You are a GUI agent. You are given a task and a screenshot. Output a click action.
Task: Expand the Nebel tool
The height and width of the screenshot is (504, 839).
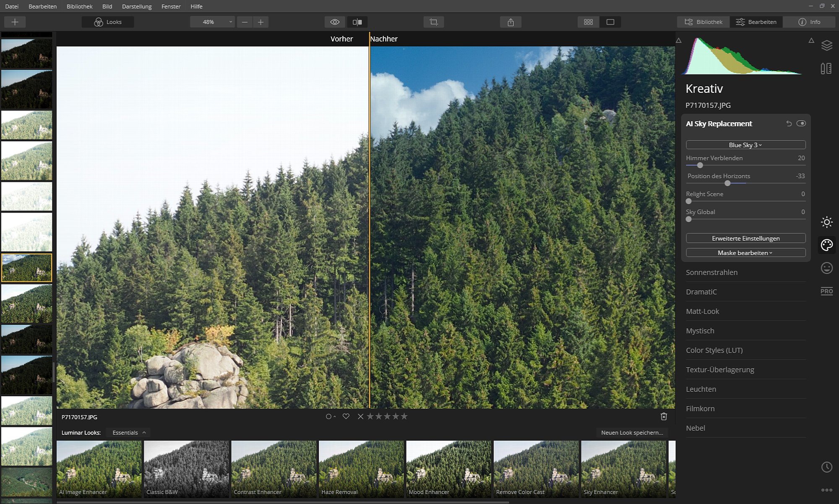tap(745, 428)
